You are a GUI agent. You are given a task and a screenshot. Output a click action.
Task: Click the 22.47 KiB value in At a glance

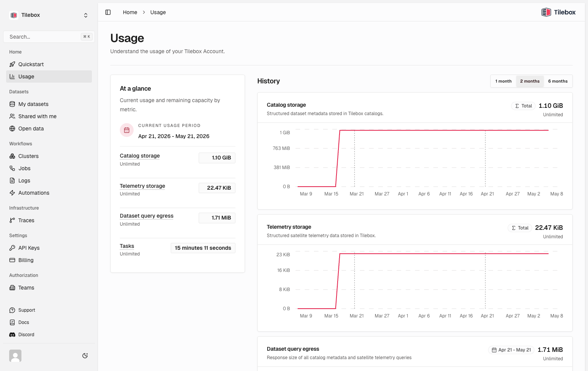click(x=217, y=188)
